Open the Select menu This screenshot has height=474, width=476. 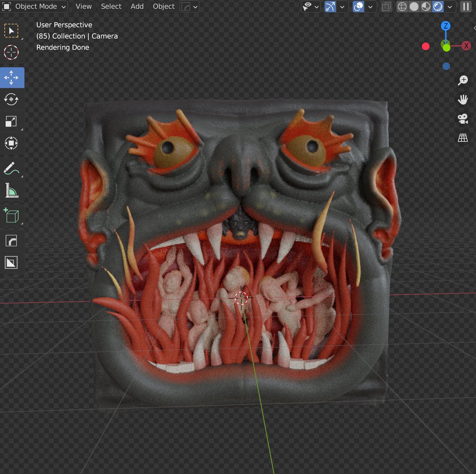(111, 7)
